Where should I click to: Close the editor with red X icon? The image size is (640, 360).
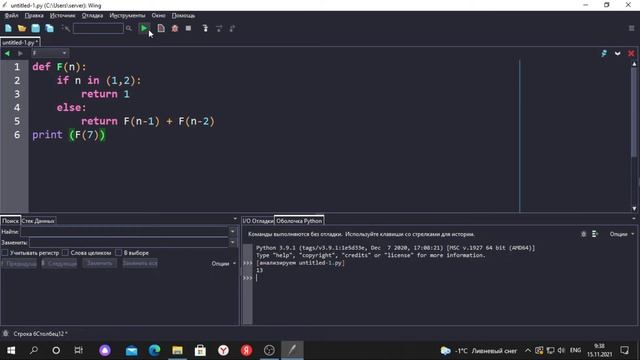pos(631,53)
